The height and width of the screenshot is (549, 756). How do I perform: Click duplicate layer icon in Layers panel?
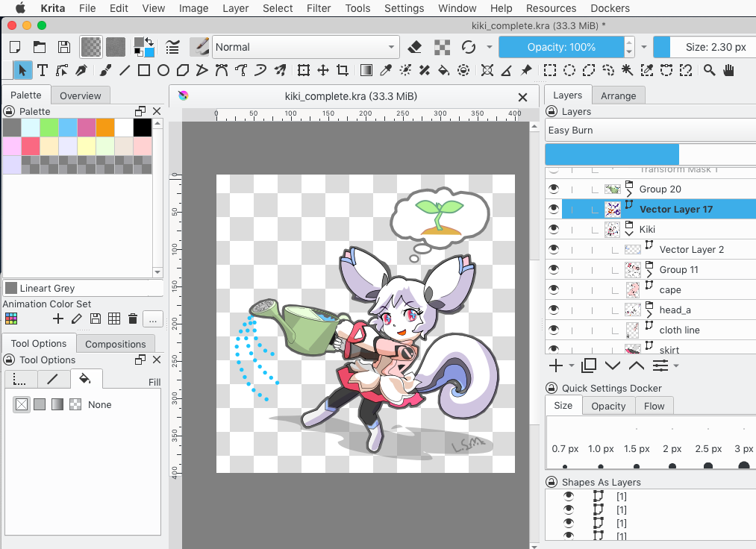click(x=588, y=366)
